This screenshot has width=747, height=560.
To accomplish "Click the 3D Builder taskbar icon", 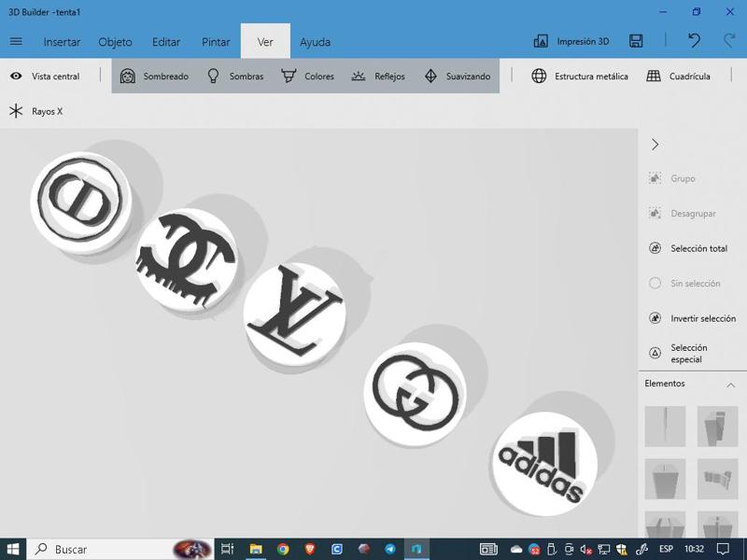I will [x=416, y=549].
